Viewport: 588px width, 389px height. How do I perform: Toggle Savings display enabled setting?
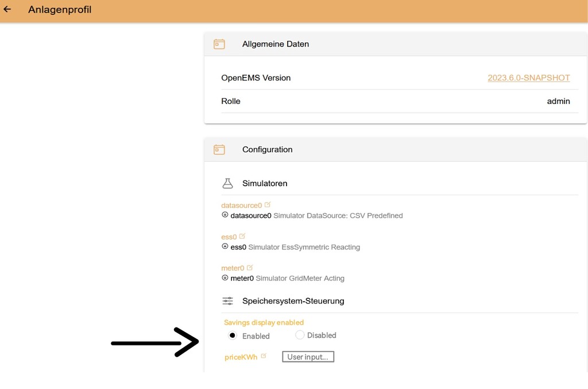pyautogui.click(x=264, y=322)
